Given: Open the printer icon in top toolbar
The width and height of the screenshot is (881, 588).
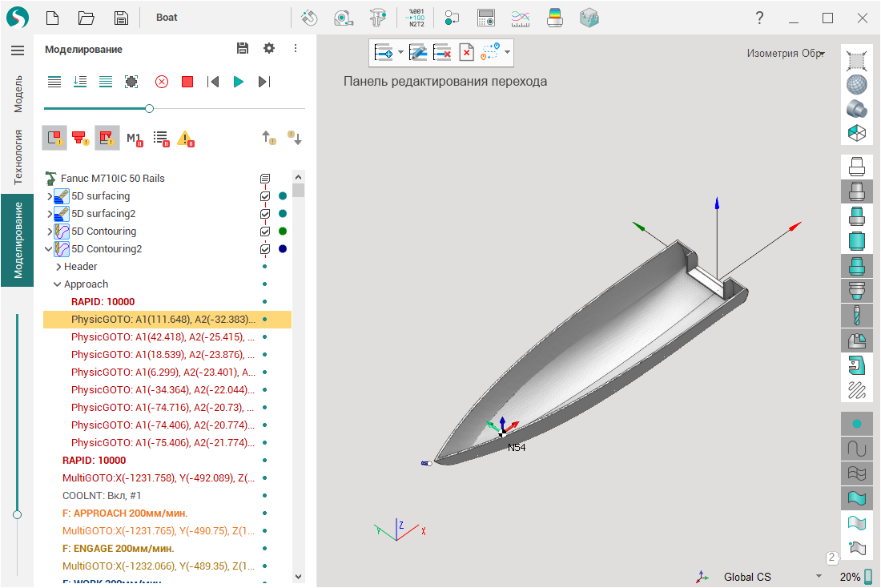Looking at the screenshot, I should click(554, 18).
